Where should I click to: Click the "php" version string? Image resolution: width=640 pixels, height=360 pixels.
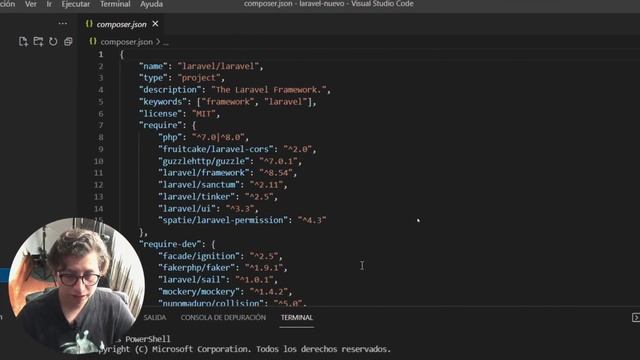[218, 138]
